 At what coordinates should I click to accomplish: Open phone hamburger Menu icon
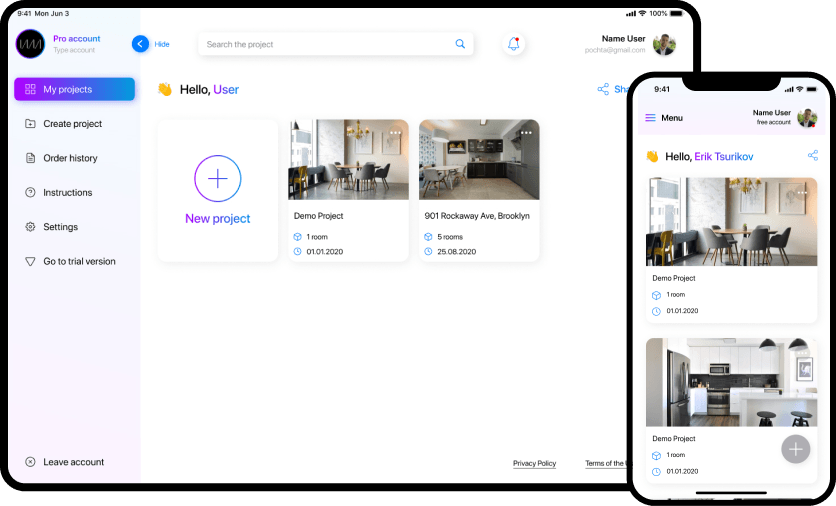650,118
